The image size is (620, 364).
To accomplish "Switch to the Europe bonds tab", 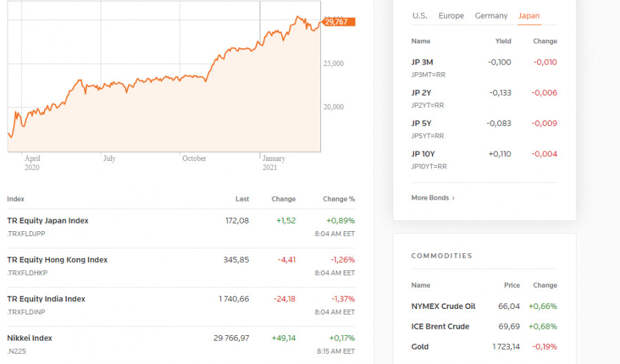I will 451,16.
